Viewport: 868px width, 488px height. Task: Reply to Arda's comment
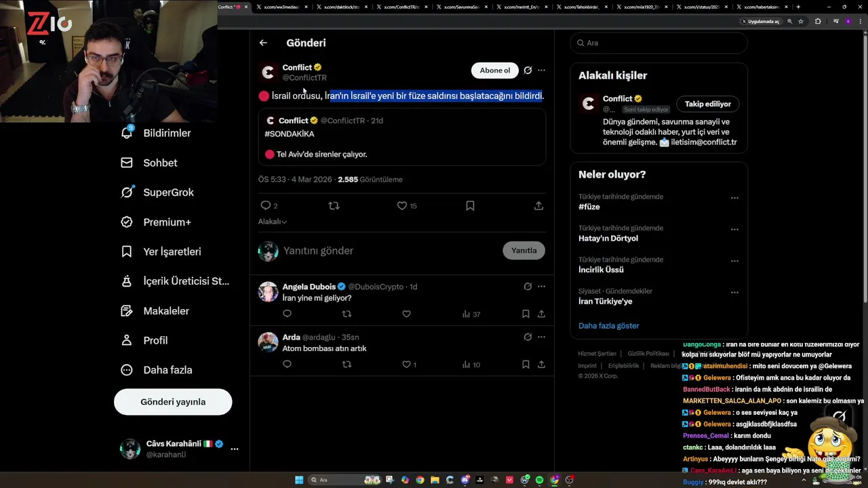(x=287, y=364)
